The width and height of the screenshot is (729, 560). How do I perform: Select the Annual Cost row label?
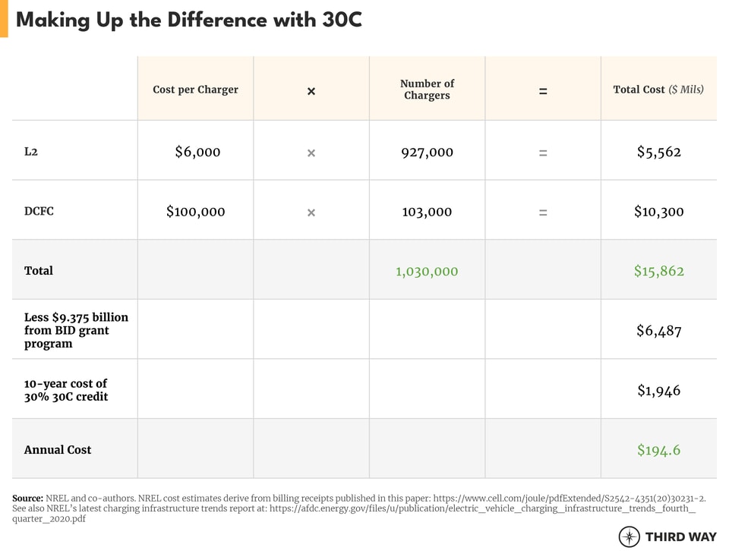coord(58,450)
